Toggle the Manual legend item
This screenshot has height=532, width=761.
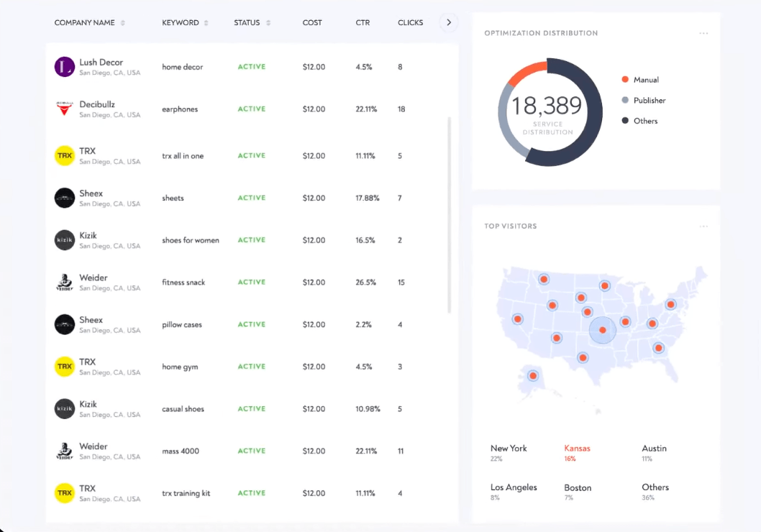(645, 80)
